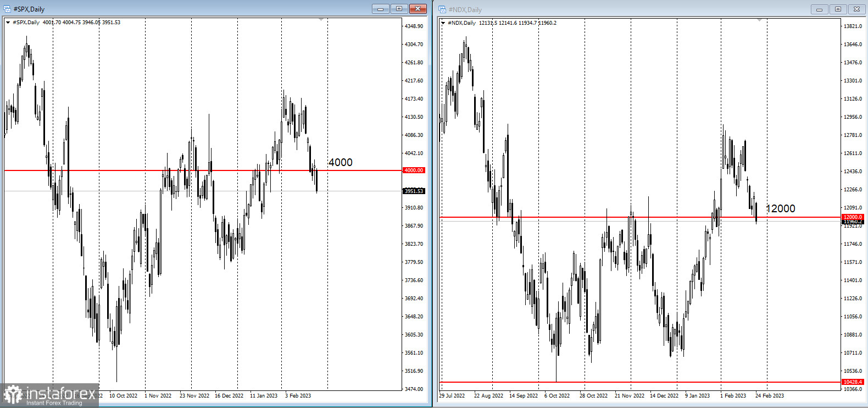Click the '14 Sep 2022' date on the NDX time axis
Screen dimensions: 868x408
[x=524, y=396]
